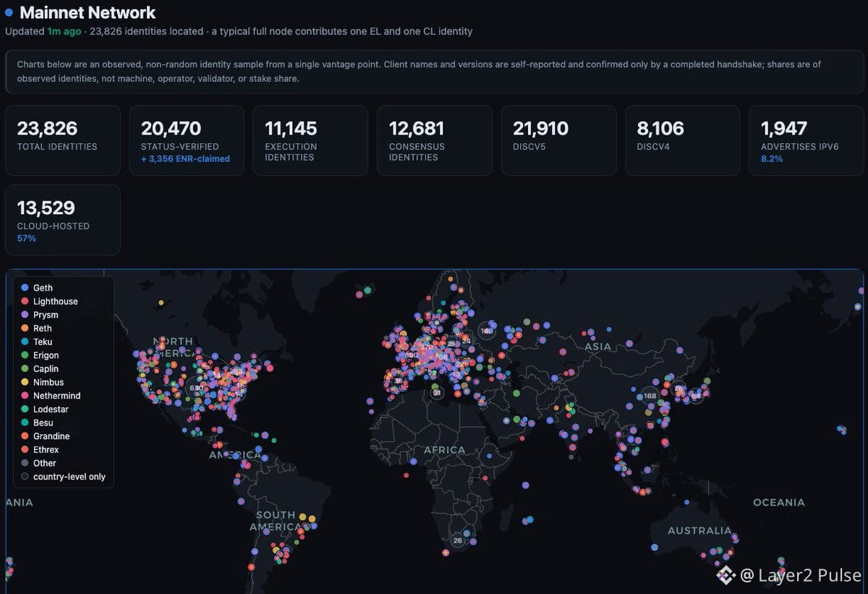Viewport: 868px width, 594px height.
Task: Click the 8.2% IPv6 share value
Action: pos(772,158)
